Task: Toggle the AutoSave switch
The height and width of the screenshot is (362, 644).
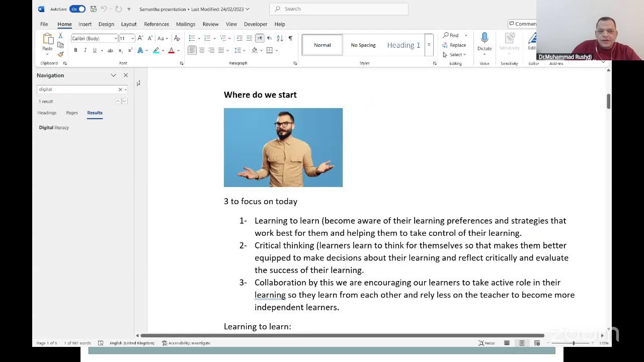Action: tap(77, 9)
